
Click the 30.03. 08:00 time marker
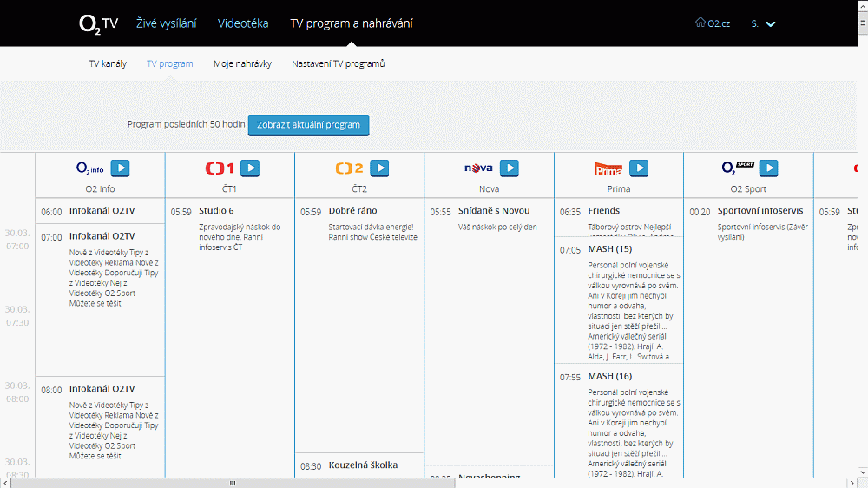point(17,392)
